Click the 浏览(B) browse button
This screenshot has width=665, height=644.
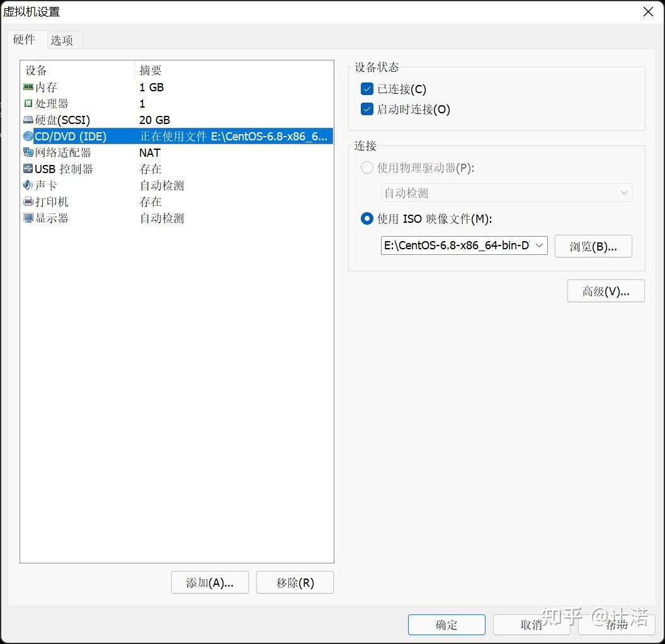point(593,246)
